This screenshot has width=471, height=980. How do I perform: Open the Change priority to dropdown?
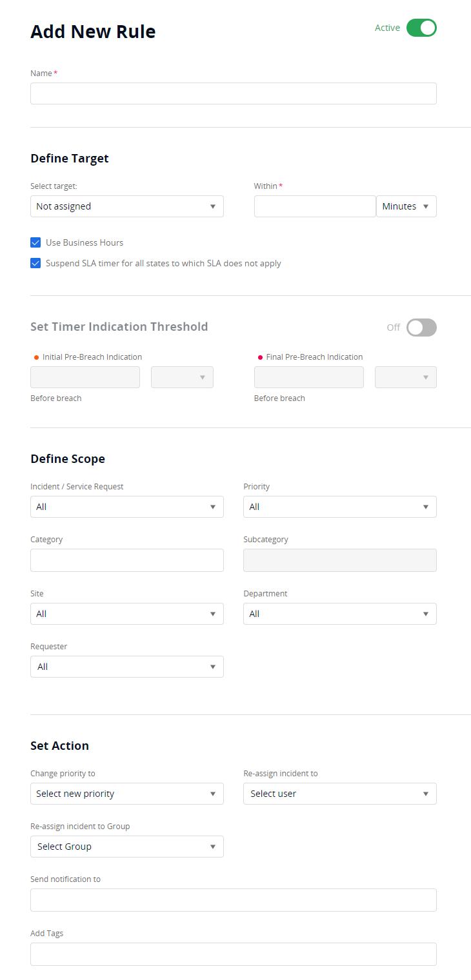[126, 794]
